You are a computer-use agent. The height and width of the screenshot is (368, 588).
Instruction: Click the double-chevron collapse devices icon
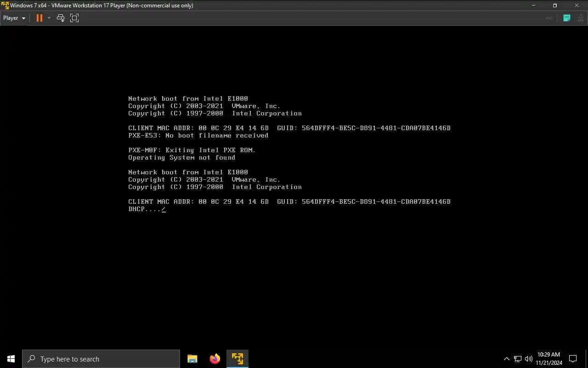coord(548,18)
